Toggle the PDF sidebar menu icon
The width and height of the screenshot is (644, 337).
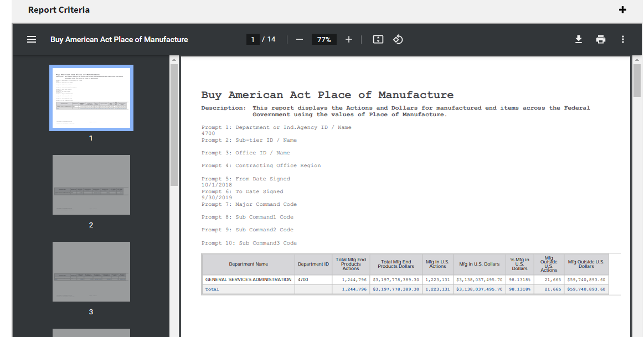(x=32, y=39)
